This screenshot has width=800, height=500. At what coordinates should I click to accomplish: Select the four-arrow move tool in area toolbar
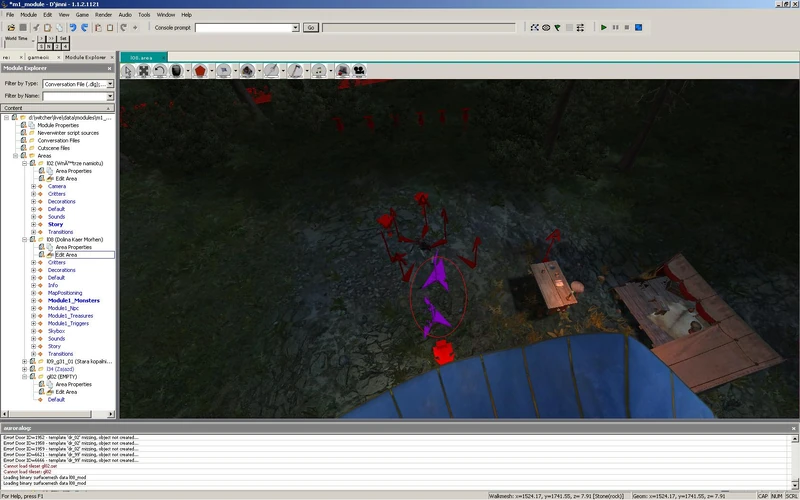144,71
